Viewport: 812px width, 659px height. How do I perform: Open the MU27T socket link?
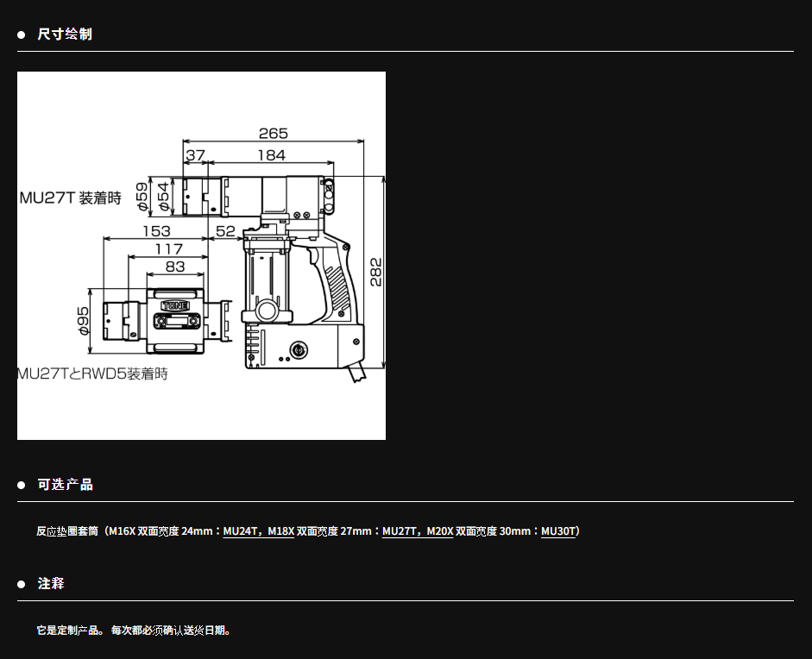pos(400,531)
